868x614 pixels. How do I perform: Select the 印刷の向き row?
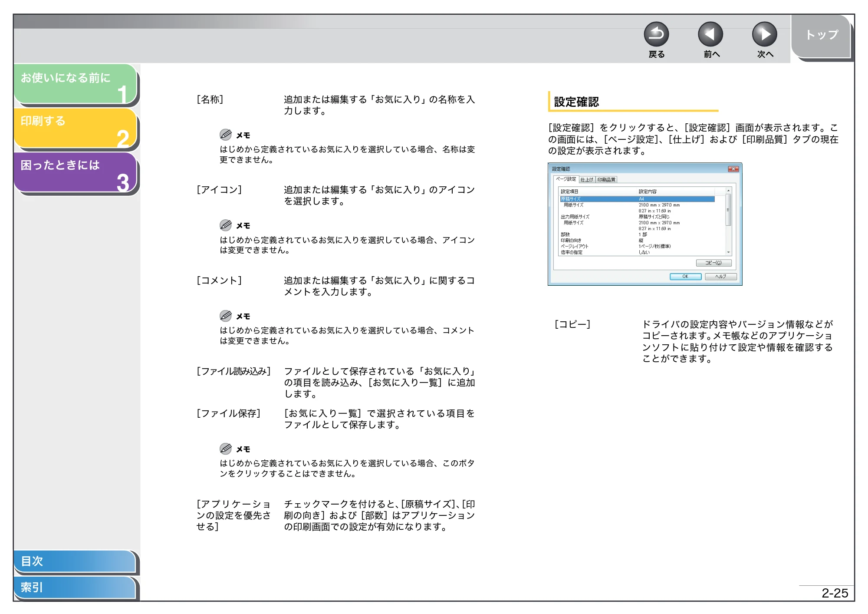point(637,241)
